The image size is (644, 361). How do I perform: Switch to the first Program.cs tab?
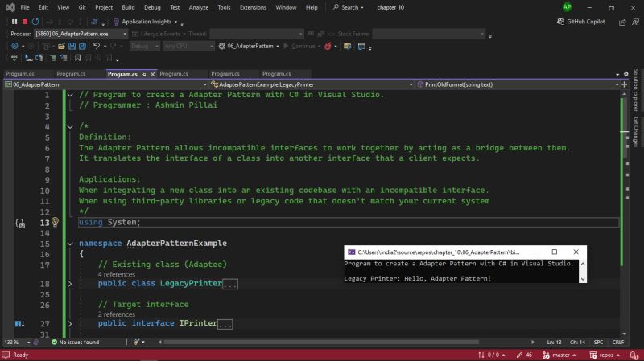[19, 74]
